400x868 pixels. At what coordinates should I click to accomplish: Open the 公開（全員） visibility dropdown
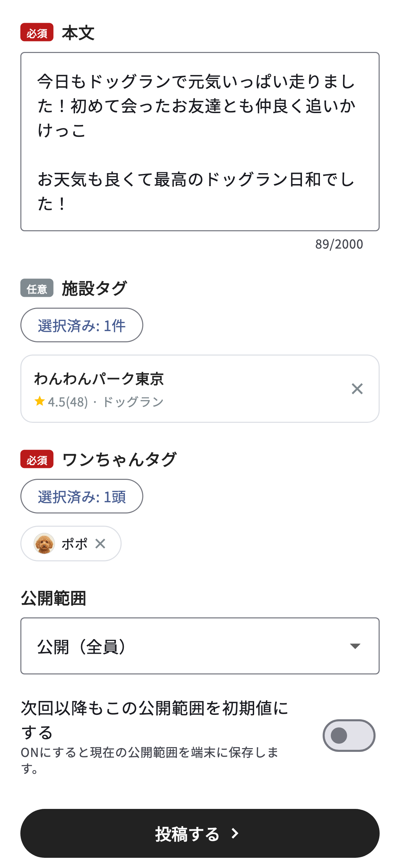(200, 646)
